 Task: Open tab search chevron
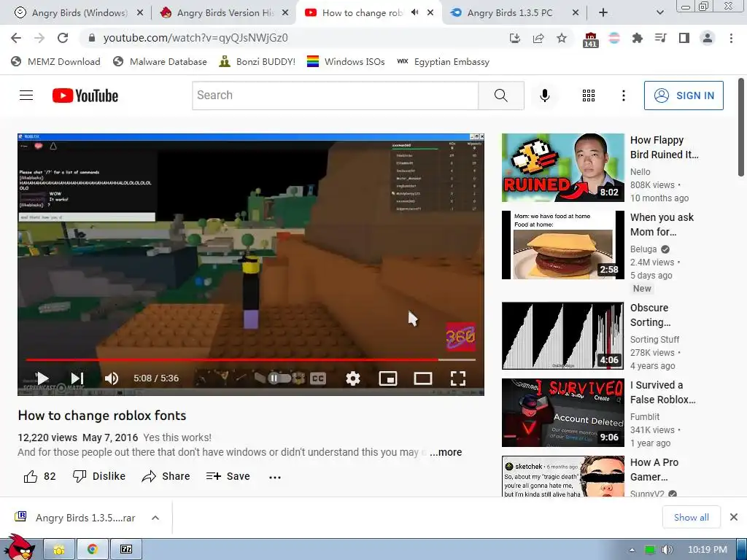point(659,12)
